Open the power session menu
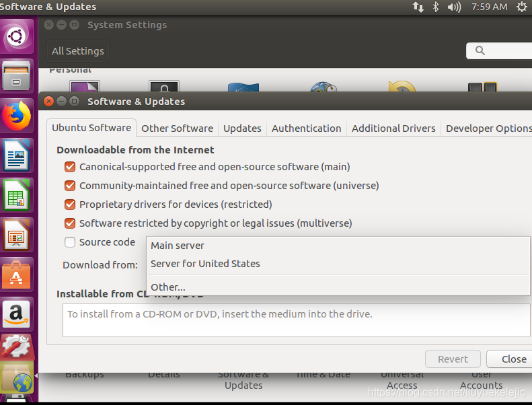This screenshot has width=532, height=405. (521, 7)
